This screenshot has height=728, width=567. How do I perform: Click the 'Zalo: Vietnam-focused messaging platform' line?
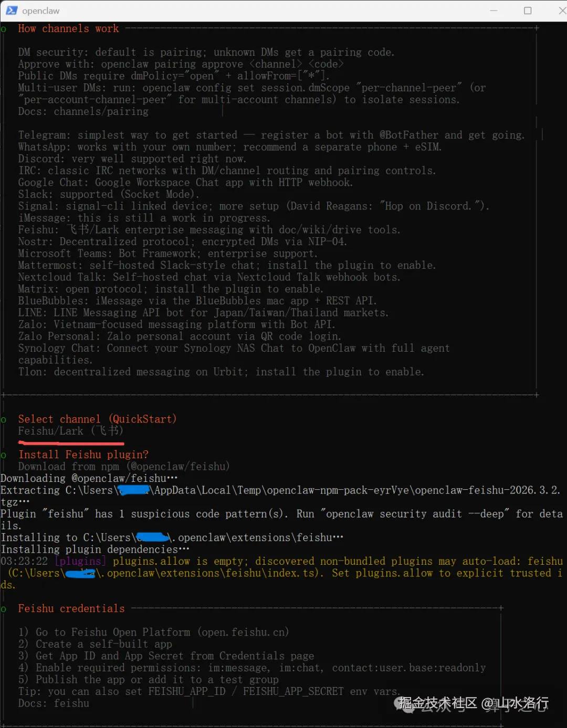click(x=176, y=324)
